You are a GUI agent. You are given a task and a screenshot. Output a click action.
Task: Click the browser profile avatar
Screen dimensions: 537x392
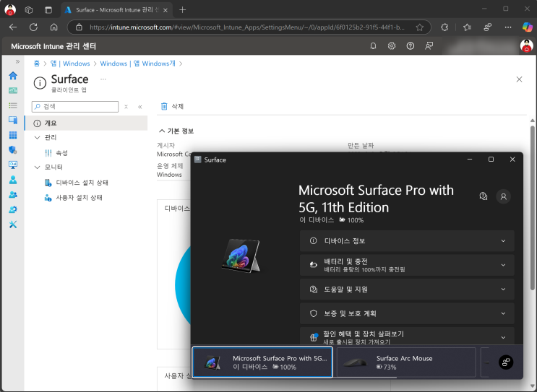point(10,10)
